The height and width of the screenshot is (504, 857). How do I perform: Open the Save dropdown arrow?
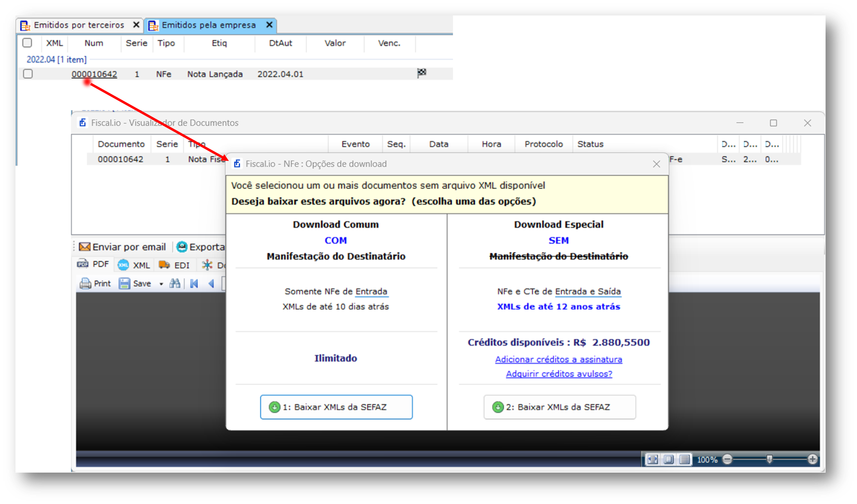(161, 284)
